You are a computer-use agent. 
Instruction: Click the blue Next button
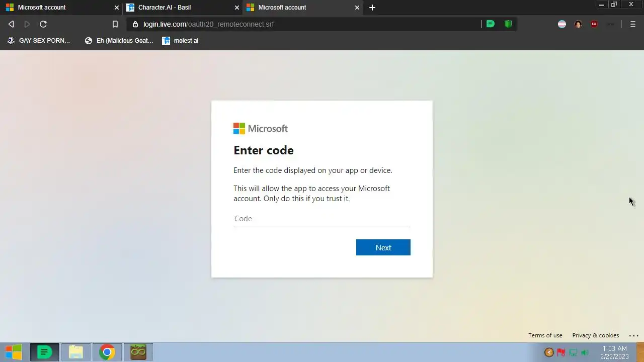(x=383, y=247)
